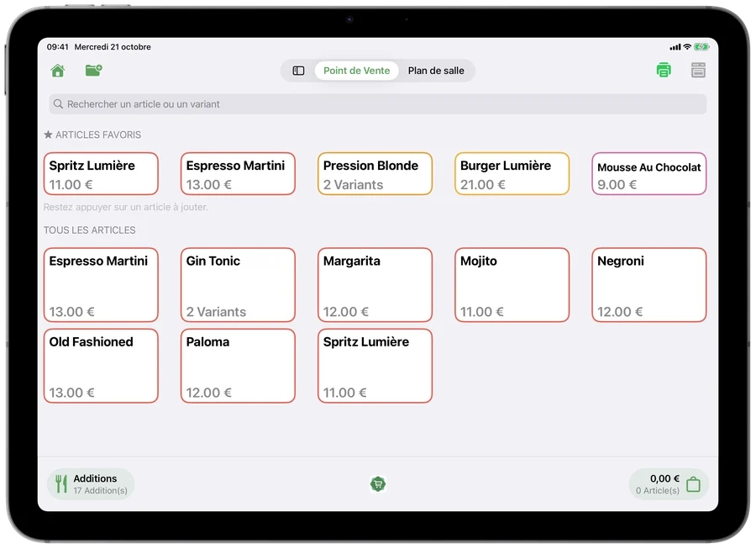Toggle the sidebar panel icon
Image resolution: width=756 pixels, height=549 pixels.
pos(298,71)
